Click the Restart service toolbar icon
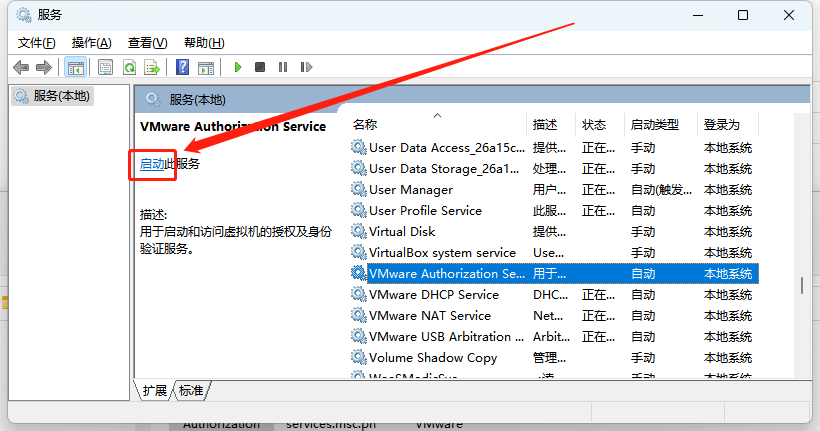The image size is (820, 431). coord(306,67)
